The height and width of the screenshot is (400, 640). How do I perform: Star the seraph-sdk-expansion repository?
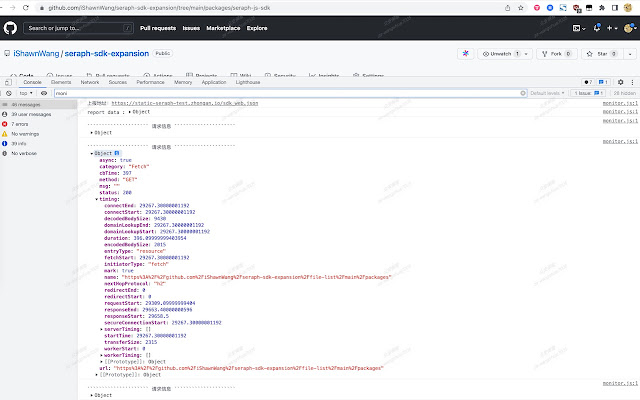[x=600, y=53]
